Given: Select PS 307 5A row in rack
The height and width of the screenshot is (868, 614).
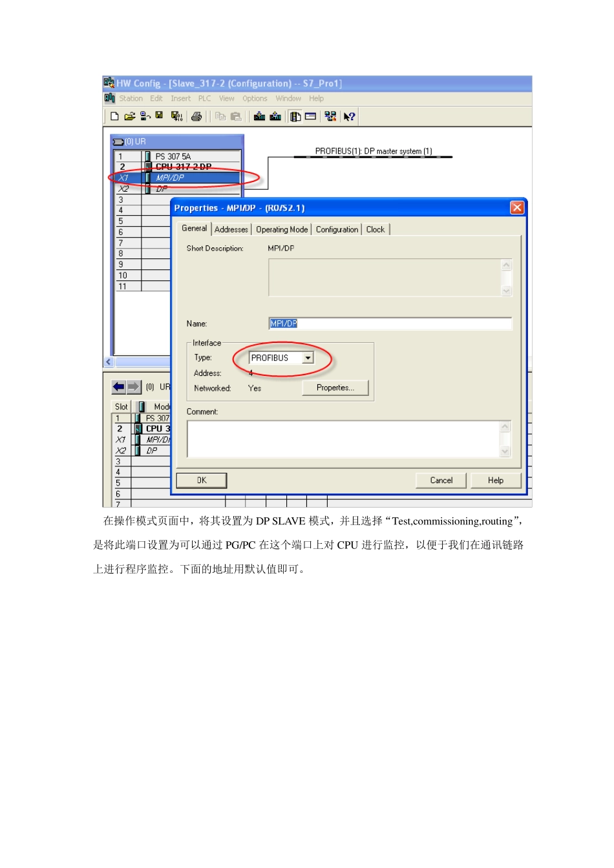Looking at the screenshot, I should click(x=178, y=156).
